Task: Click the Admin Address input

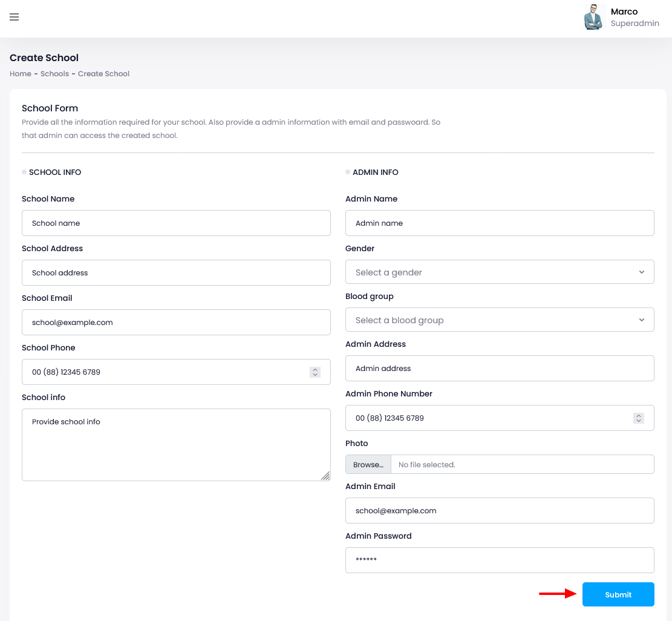Action: pyautogui.click(x=500, y=369)
